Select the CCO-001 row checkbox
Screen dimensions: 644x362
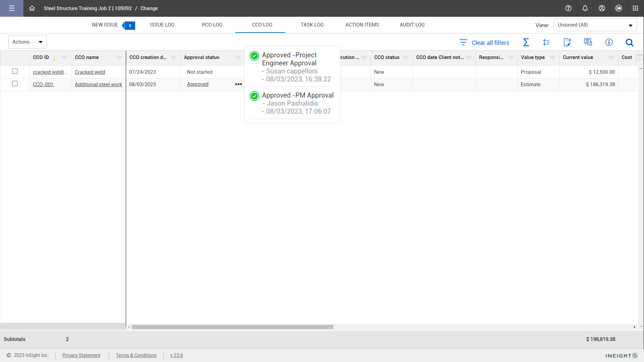click(x=15, y=83)
